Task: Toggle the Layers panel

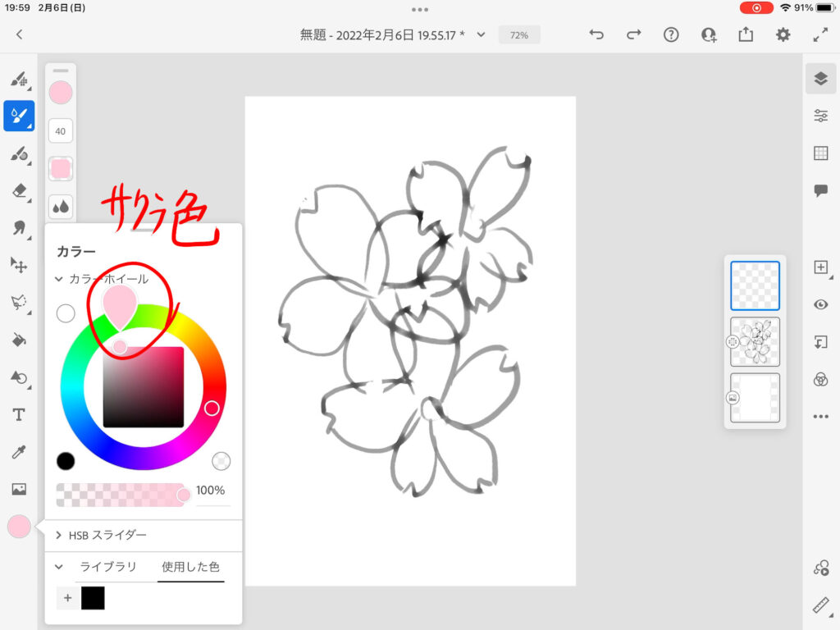Action: [820, 78]
